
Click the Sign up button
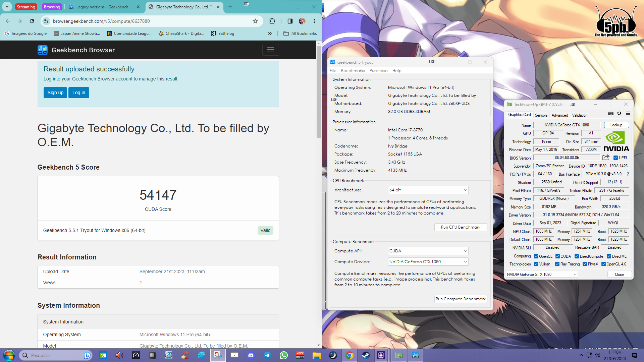pyautogui.click(x=55, y=93)
